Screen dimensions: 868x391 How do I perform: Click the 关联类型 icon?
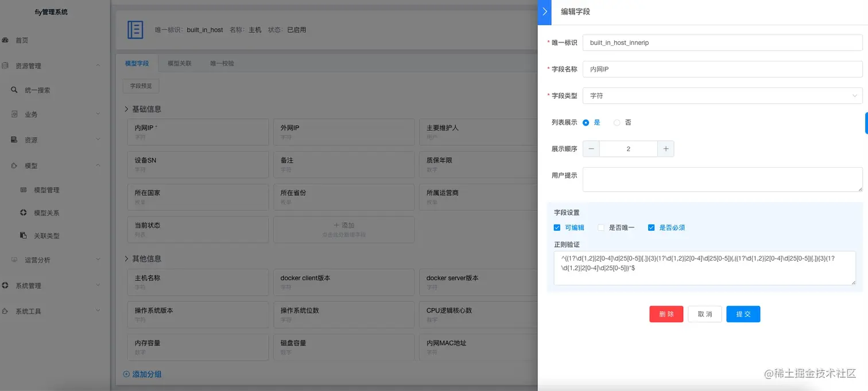[24, 235]
